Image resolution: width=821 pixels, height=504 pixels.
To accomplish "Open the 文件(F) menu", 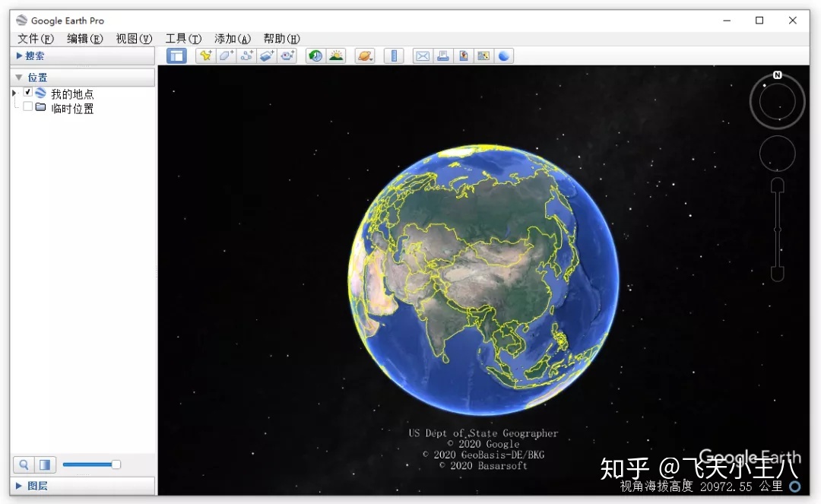I will [35, 39].
